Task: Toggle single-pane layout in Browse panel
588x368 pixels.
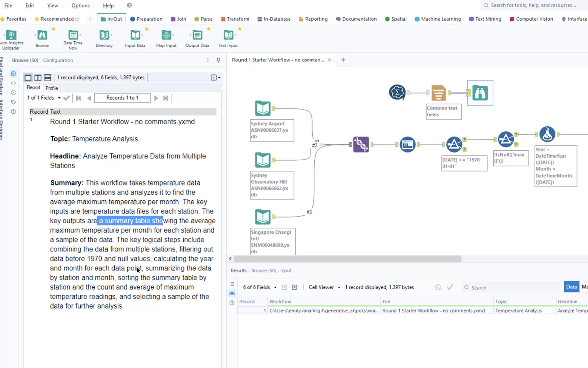Action: pyautogui.click(x=28, y=77)
